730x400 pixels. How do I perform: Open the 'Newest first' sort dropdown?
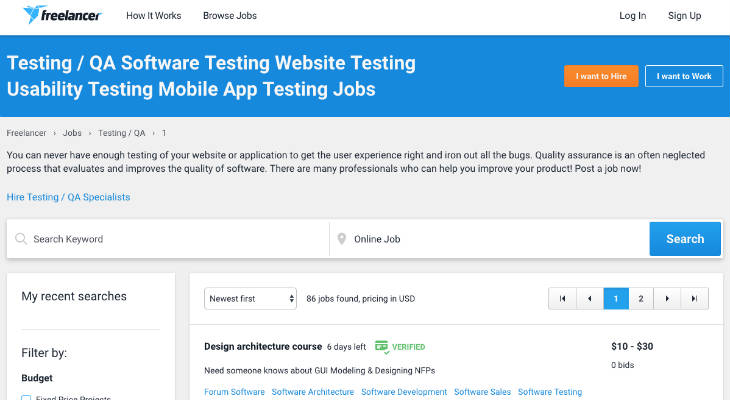250,298
